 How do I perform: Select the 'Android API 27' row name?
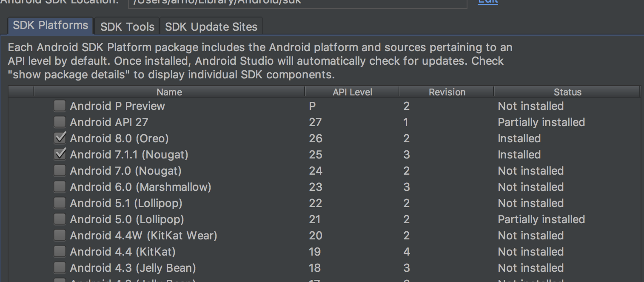coord(109,122)
